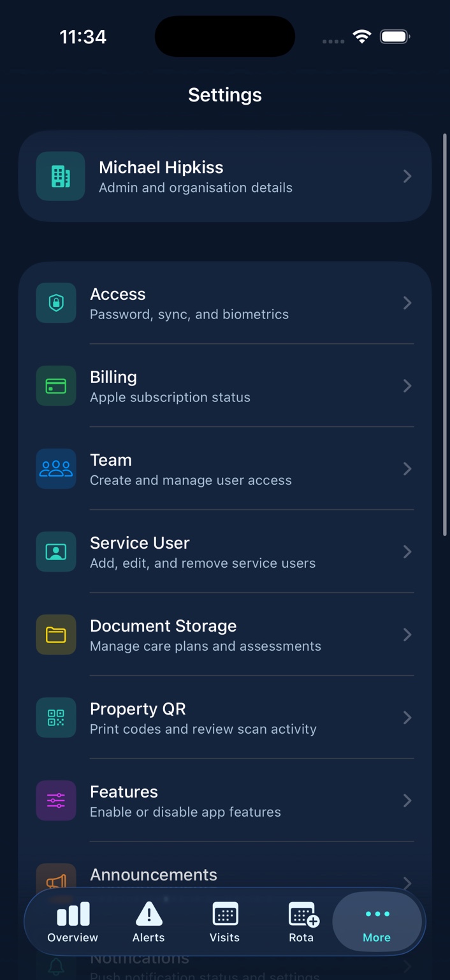
Task: Tap the organisation building icon beside Michael Hipkiss
Action: point(61,176)
